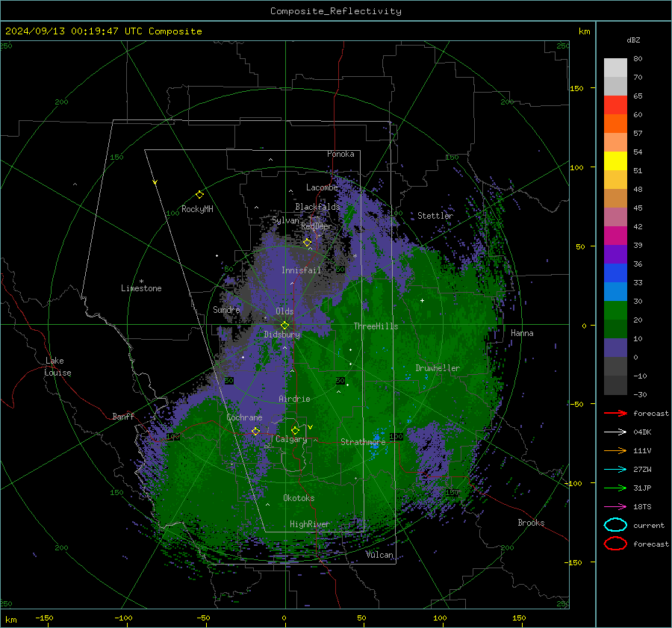
Task: Select the yellow diamond marker near RedDeer
Action: [x=307, y=243]
